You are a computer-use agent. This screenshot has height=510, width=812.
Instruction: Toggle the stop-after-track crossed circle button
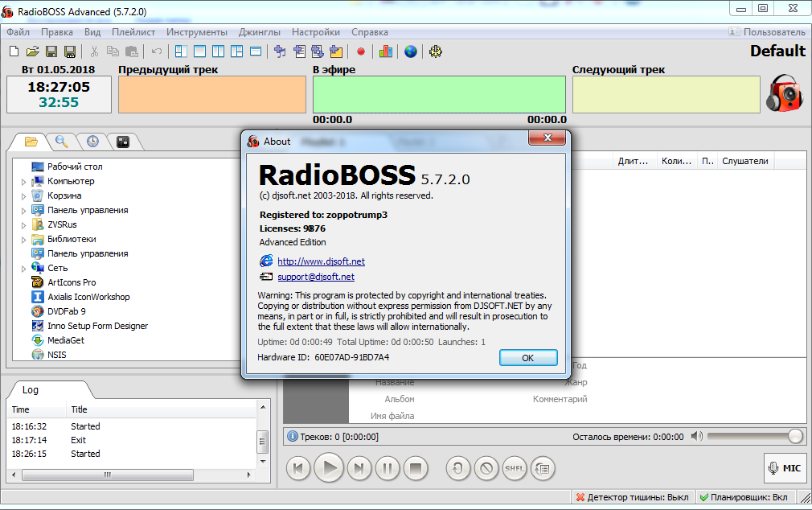tap(486, 468)
